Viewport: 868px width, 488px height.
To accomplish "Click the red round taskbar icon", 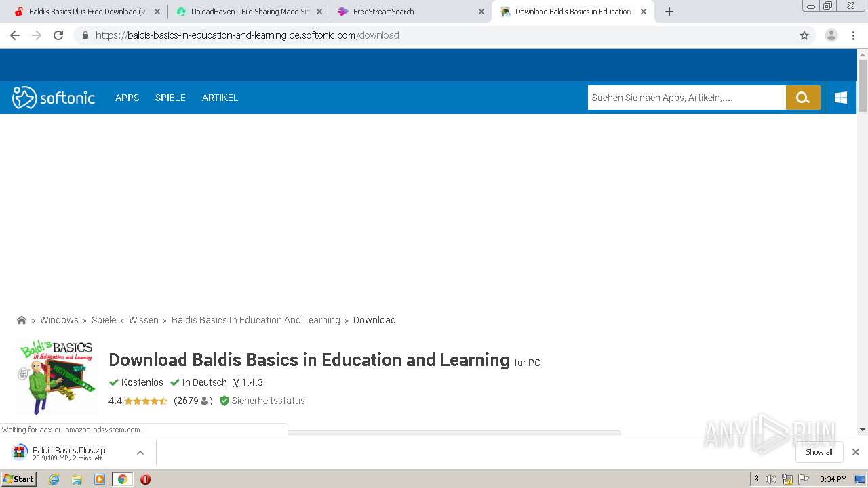I will [x=145, y=479].
